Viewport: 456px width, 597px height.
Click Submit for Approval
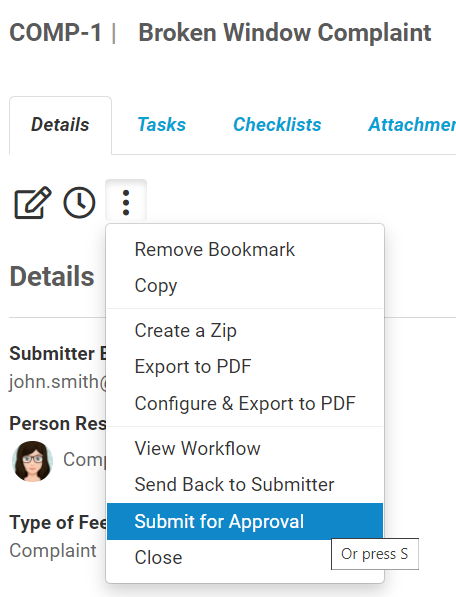(x=245, y=521)
